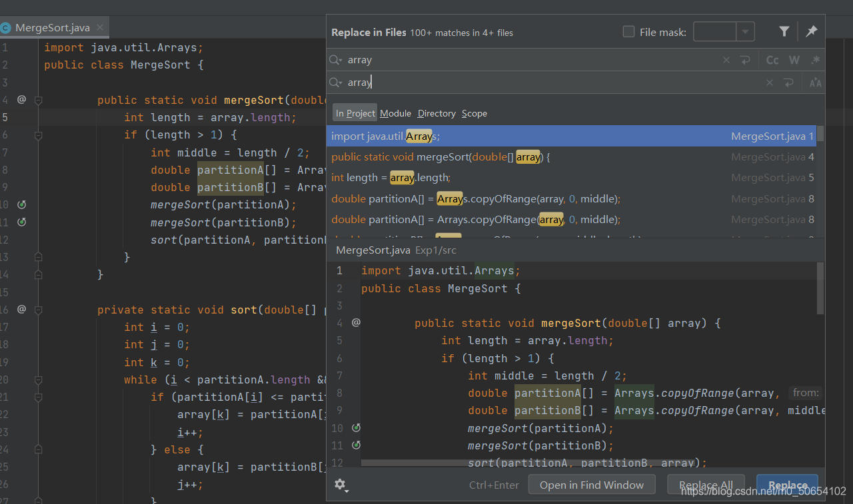
Task: Click the results list vertical scrollbar
Action: point(820,133)
